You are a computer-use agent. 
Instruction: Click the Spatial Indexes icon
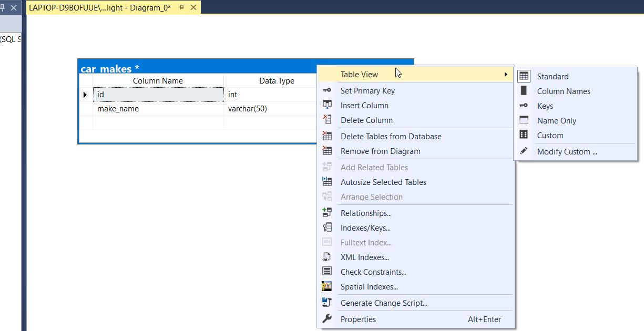click(x=327, y=286)
